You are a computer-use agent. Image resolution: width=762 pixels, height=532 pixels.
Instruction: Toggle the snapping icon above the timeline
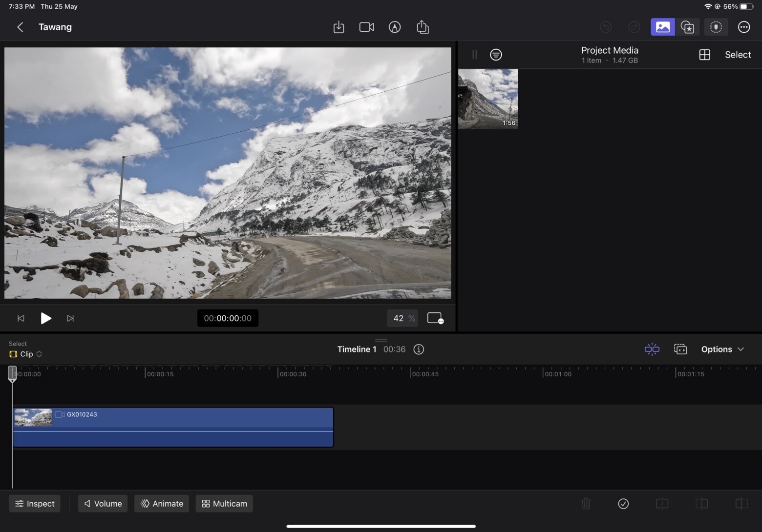pyautogui.click(x=652, y=349)
